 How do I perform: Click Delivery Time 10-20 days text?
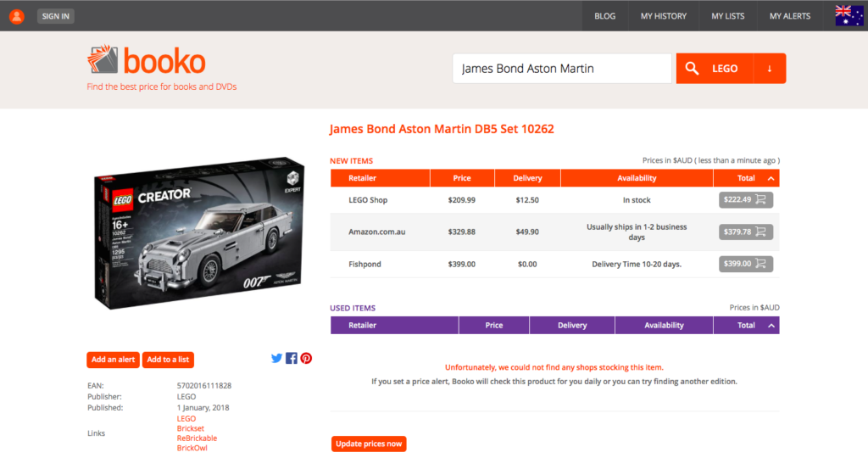637,264
